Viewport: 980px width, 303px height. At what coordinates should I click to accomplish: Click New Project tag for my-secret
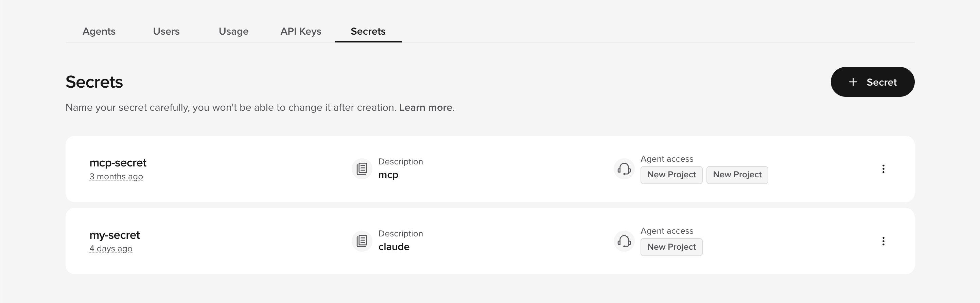[x=671, y=247]
